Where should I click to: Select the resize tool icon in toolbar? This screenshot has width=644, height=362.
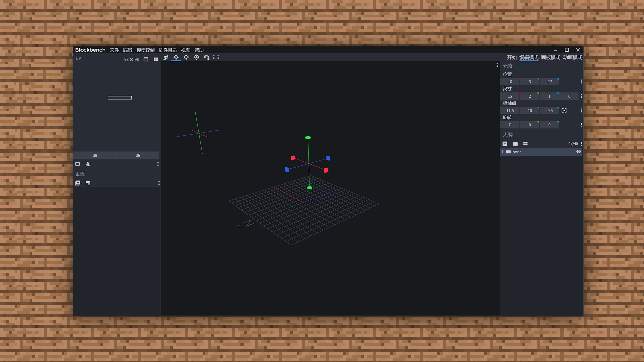206,57
